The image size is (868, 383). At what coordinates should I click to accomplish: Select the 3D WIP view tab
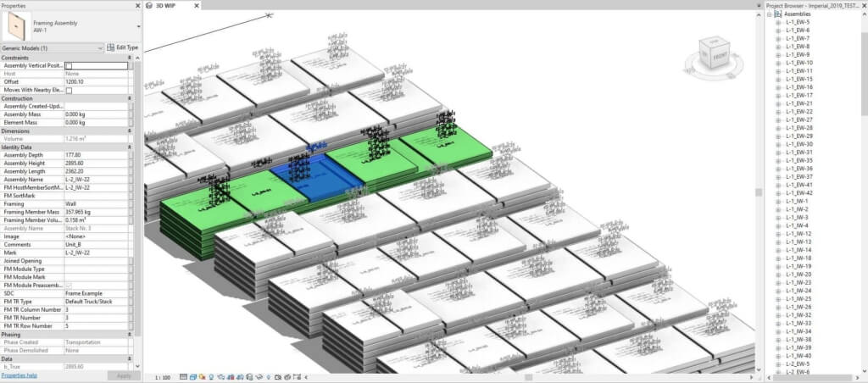coord(168,6)
